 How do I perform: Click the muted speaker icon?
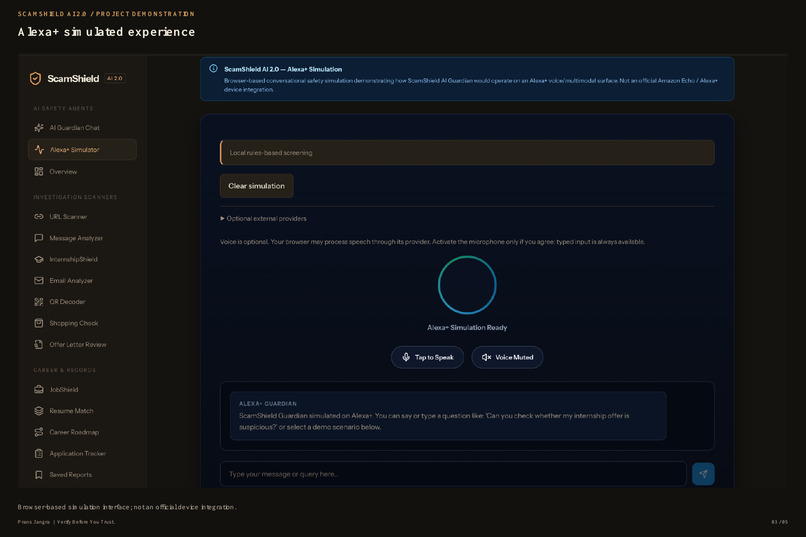(486, 357)
